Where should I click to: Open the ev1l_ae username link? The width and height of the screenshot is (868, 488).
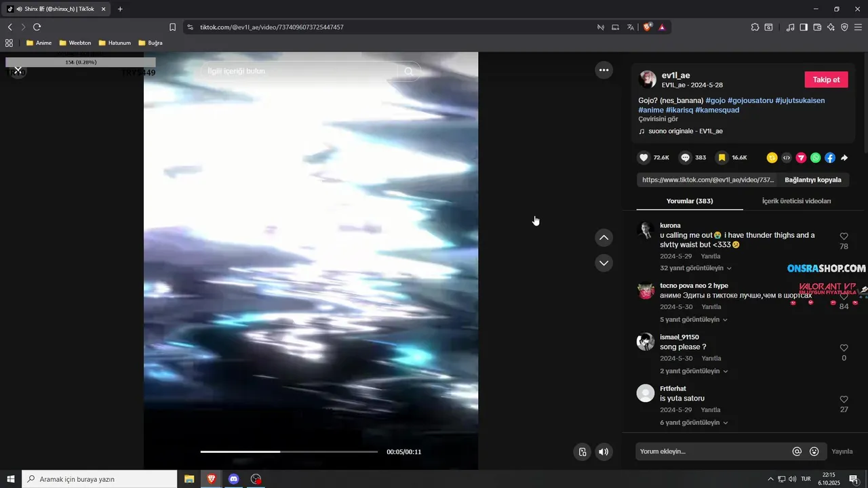tap(675, 75)
